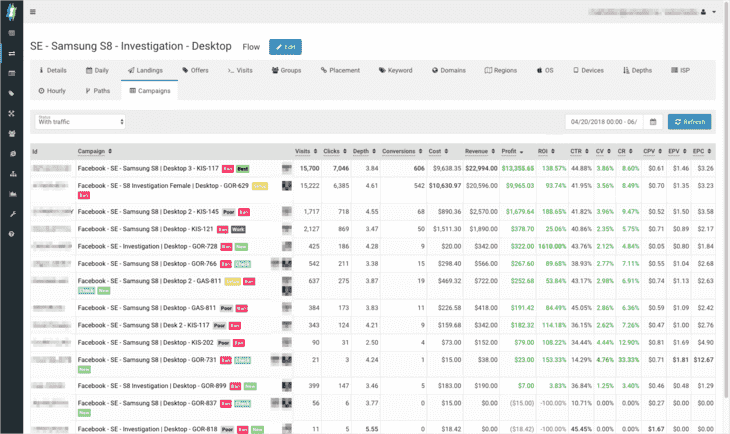Sort table by Visits column
This screenshot has height=434, width=730.
point(306,151)
